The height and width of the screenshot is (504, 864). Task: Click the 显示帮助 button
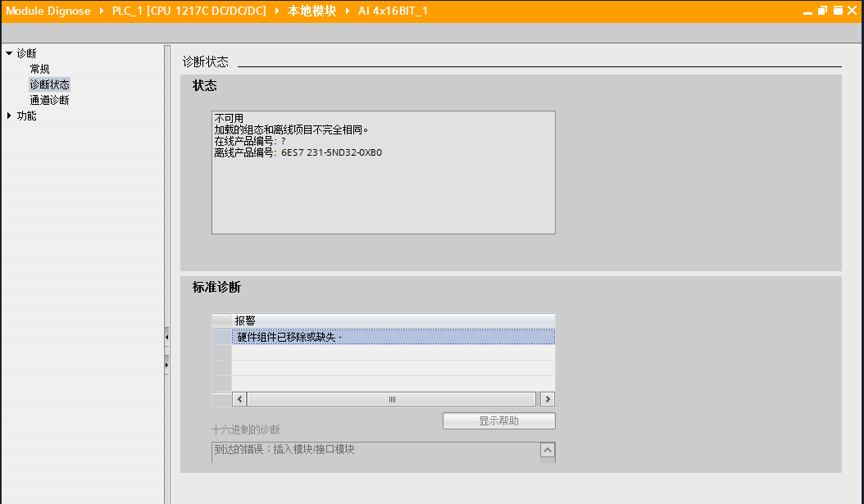coord(498,421)
